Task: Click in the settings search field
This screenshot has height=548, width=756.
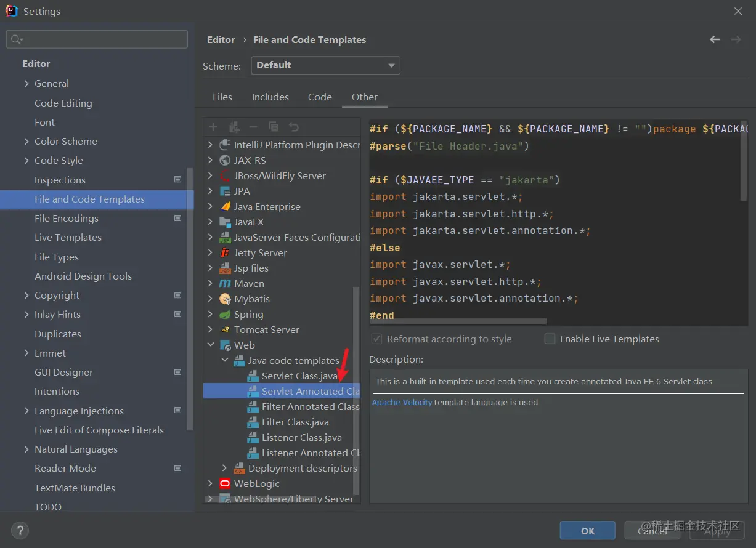Action: 97,39
